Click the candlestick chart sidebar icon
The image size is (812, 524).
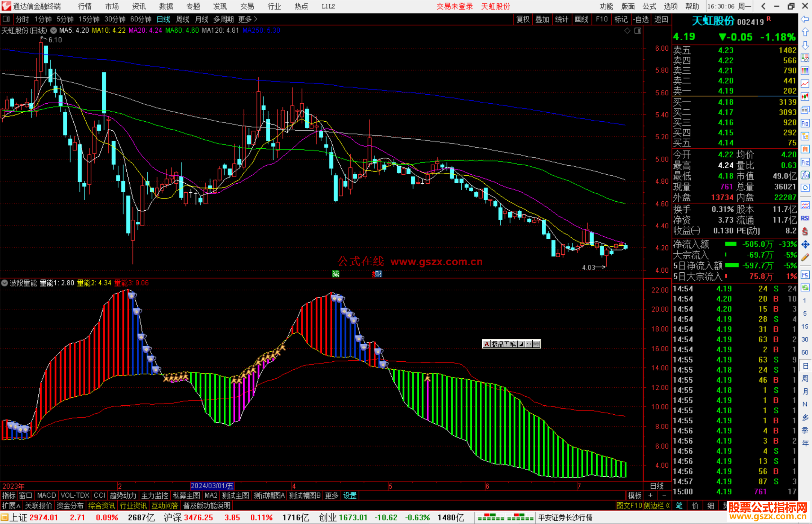[805, 97]
